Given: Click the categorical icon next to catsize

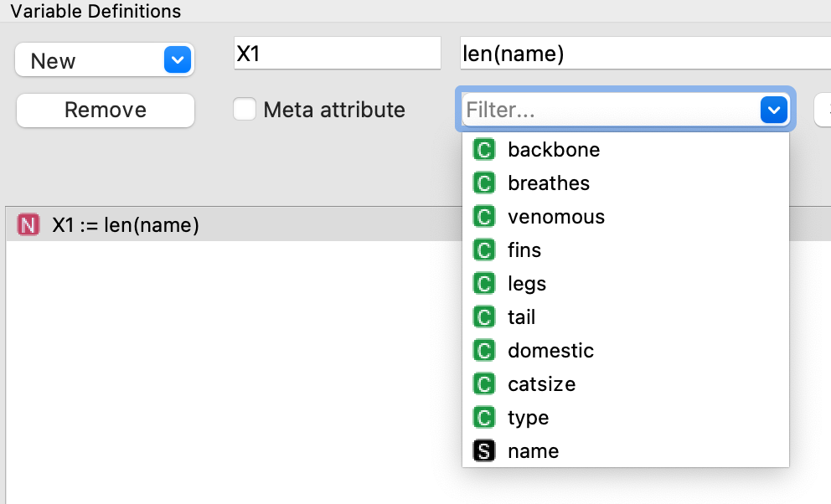Looking at the screenshot, I should (x=483, y=383).
